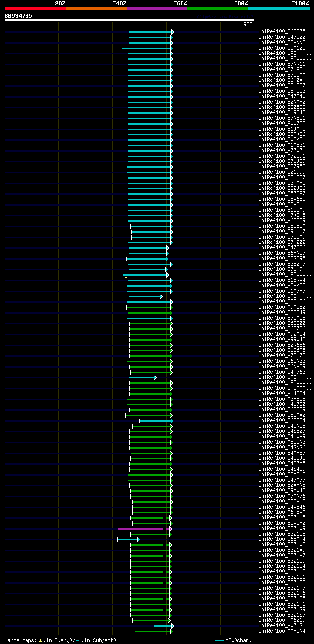The height and width of the screenshot is (644, 314).
Task: Select the query name BB934735
Action: (x=19, y=16)
